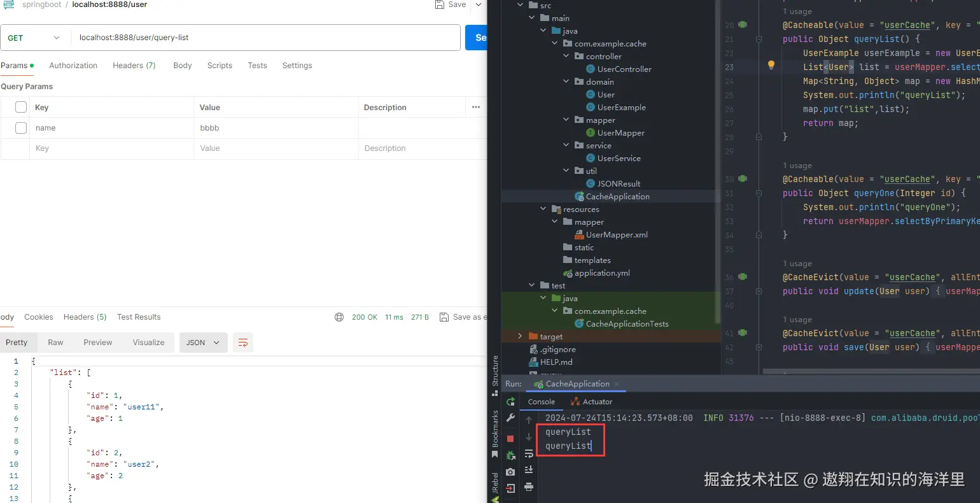Click the print icon in console toolbar
980x503 pixels.
(x=529, y=486)
